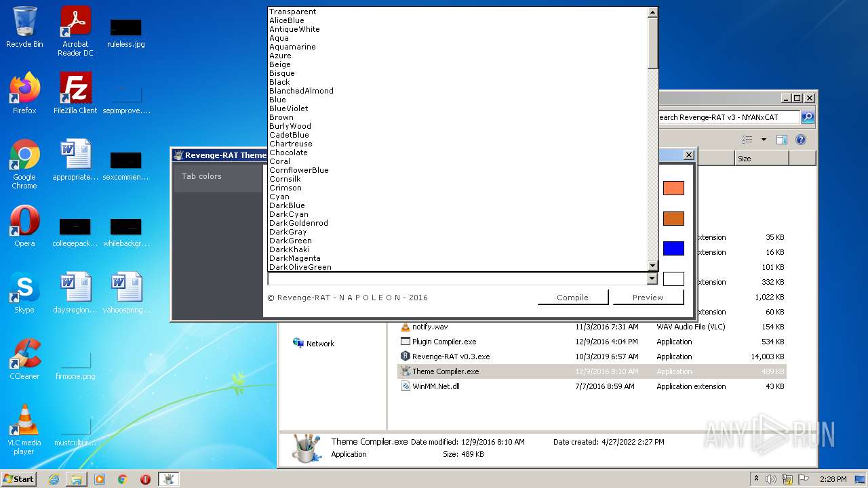Screen dimensions: 868x488
Task: Select the VLC media player desktop shortcut
Action: [24, 430]
